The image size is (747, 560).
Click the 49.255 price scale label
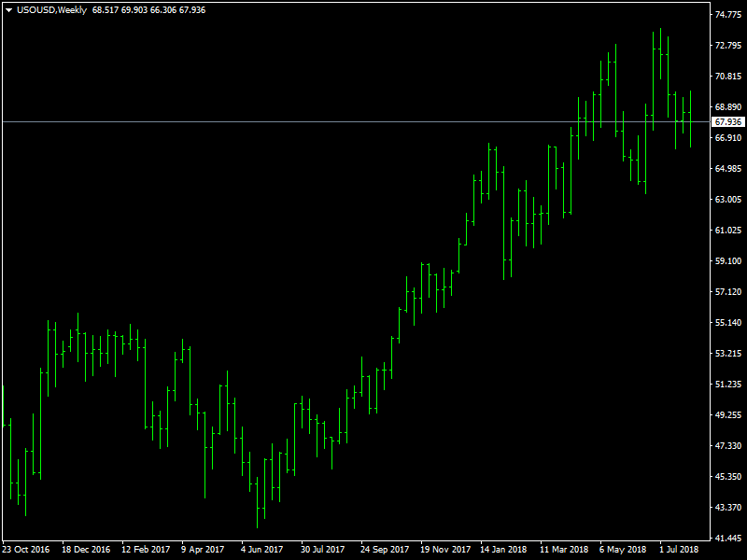click(x=728, y=414)
